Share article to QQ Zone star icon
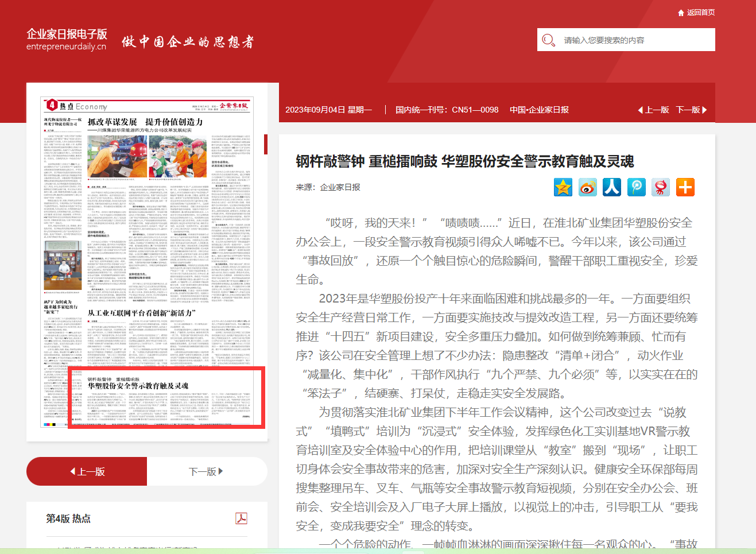The image size is (756, 554). click(x=563, y=187)
